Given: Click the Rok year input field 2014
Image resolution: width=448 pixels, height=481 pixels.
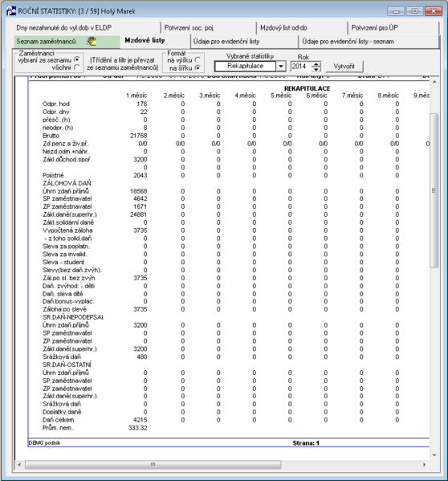Looking at the screenshot, I should pos(301,67).
